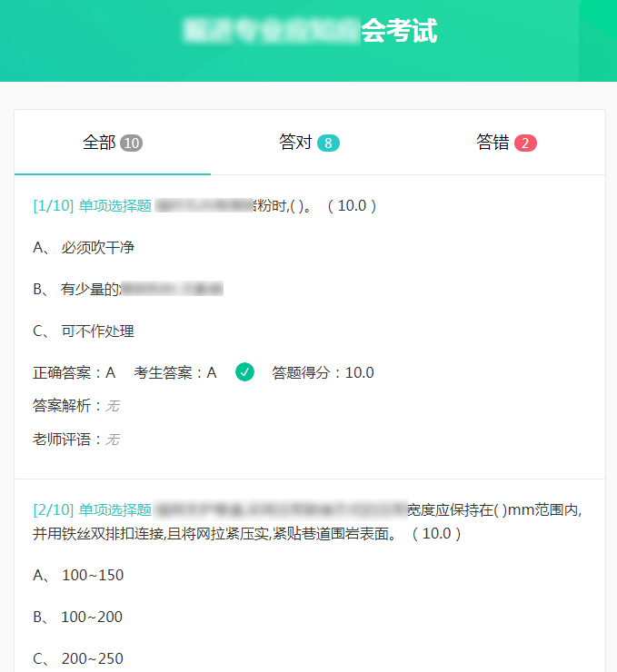The image size is (617, 672).
Task: Select option A 100~150
Action: click(78, 575)
